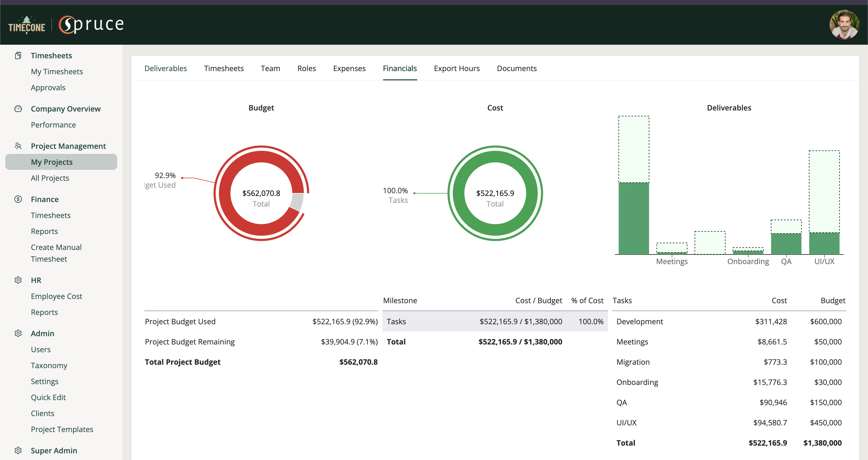This screenshot has width=868, height=460.
Task: Switch to the Deliverables tab
Action: [165, 68]
